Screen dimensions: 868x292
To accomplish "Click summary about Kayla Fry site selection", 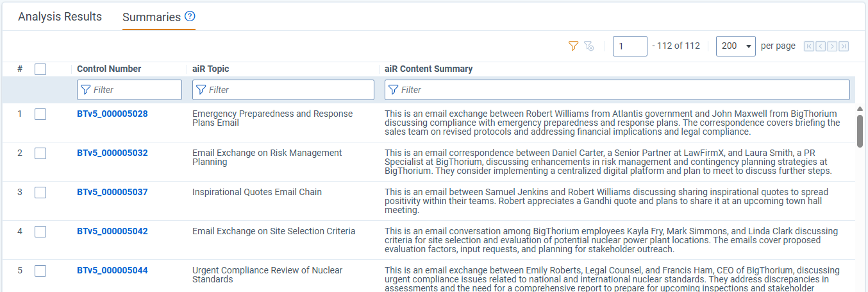I will click(611, 240).
